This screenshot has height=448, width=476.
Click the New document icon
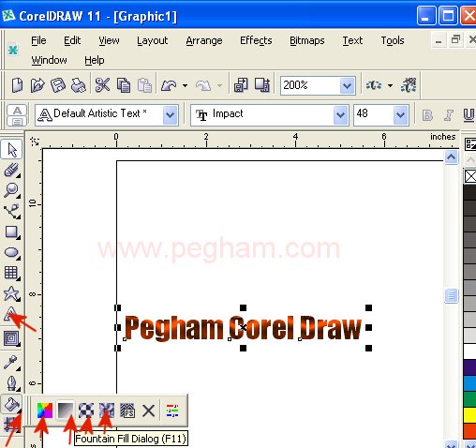tap(17, 85)
